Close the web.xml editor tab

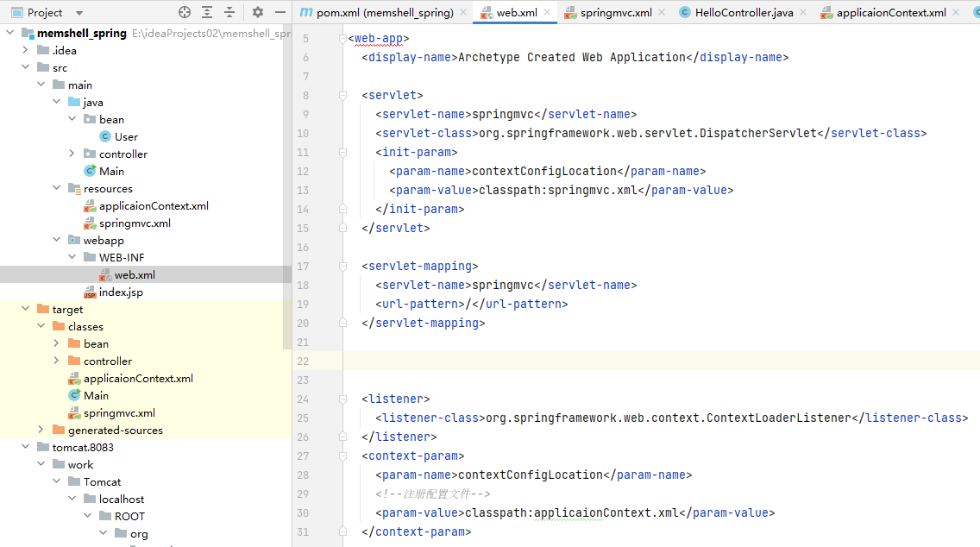tap(549, 13)
